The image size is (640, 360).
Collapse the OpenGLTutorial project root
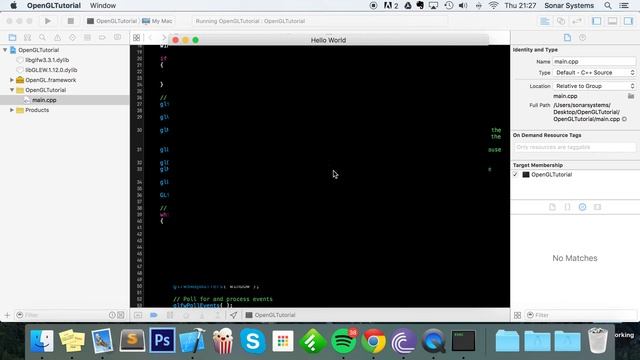pos(5,50)
